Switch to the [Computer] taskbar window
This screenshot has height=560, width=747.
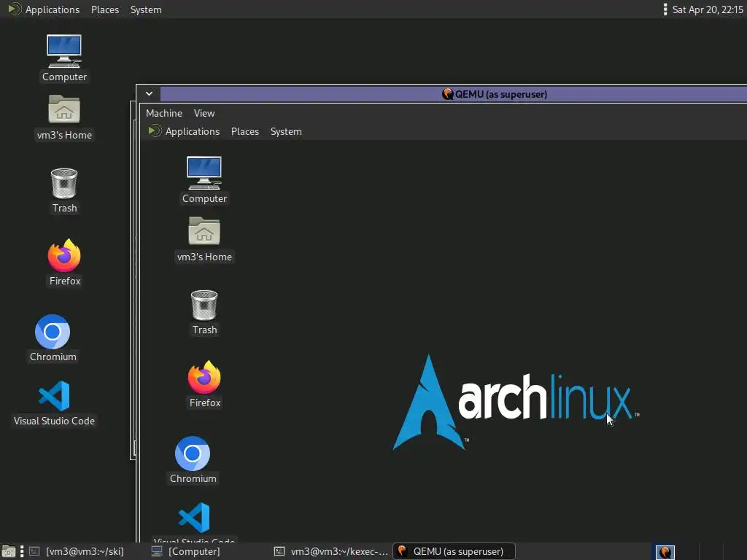coord(186,551)
